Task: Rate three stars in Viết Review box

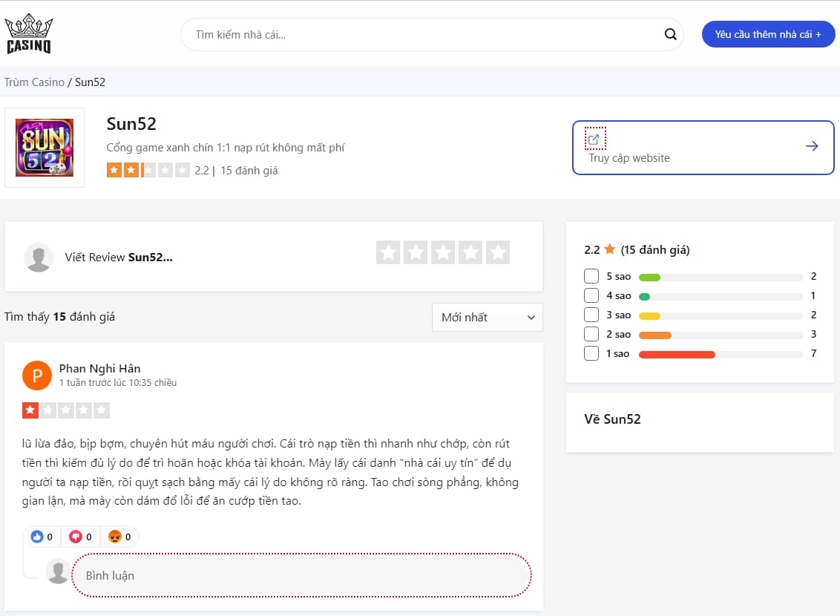Action: [443, 252]
